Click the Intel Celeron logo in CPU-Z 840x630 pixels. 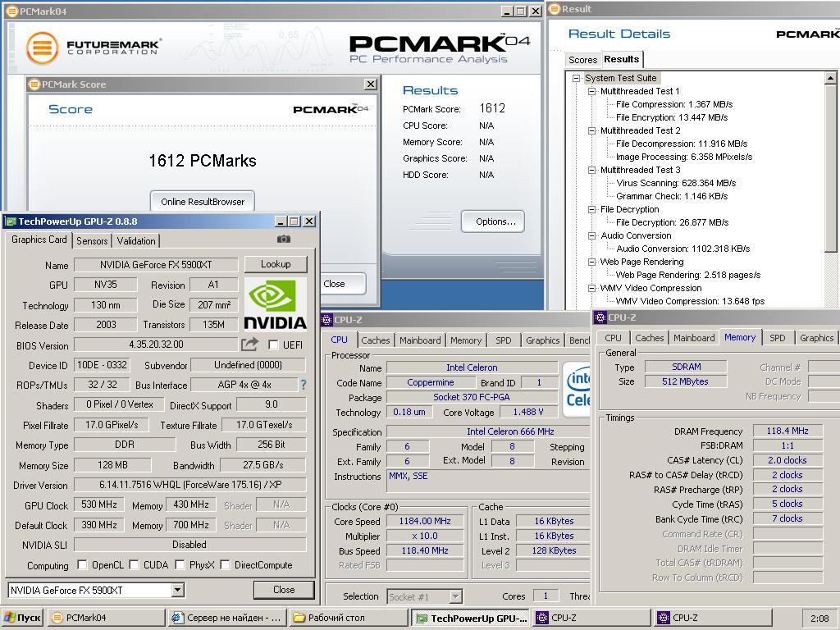coord(576,389)
